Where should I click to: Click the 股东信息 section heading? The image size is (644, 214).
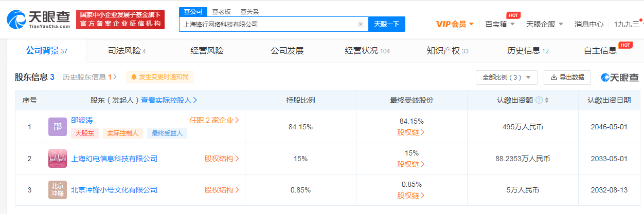click(x=34, y=77)
